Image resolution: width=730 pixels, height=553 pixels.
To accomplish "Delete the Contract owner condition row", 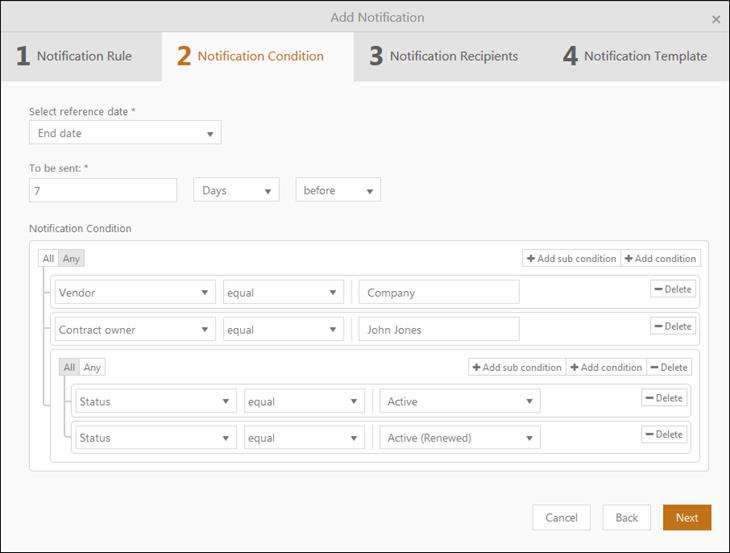I will (672, 326).
